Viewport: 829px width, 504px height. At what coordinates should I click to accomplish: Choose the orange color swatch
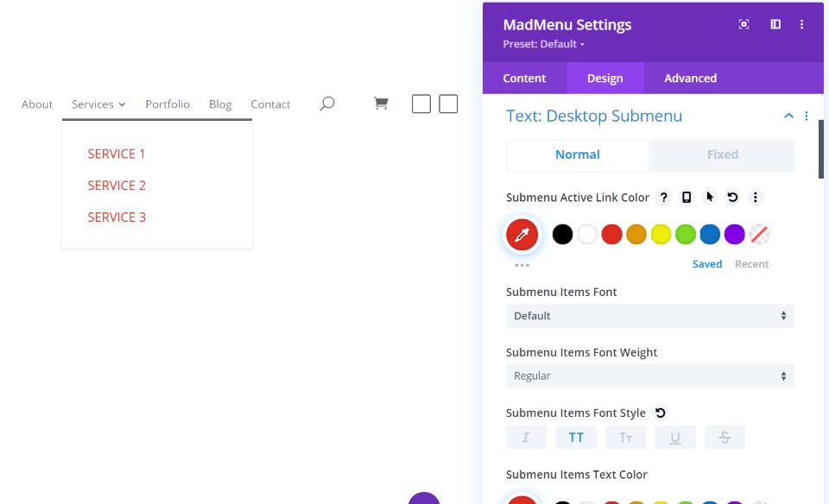(x=636, y=235)
